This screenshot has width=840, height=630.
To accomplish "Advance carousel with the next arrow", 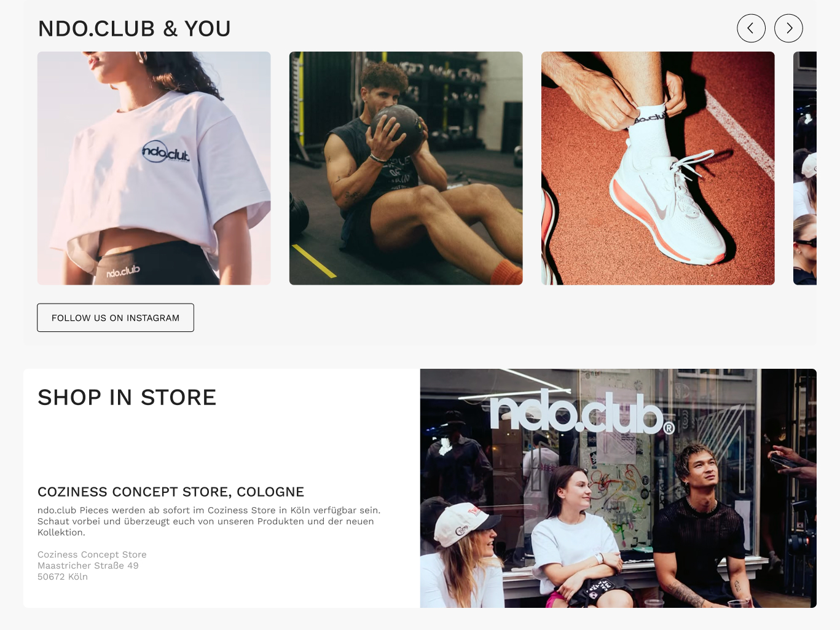I will click(788, 28).
